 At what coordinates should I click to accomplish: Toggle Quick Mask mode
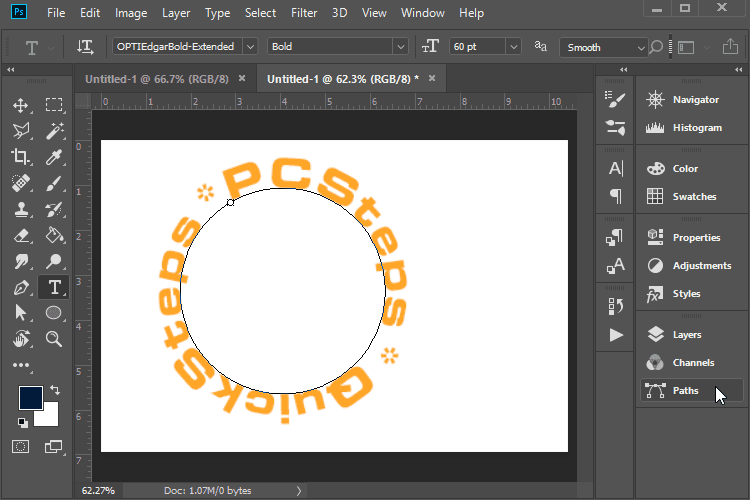click(x=21, y=446)
